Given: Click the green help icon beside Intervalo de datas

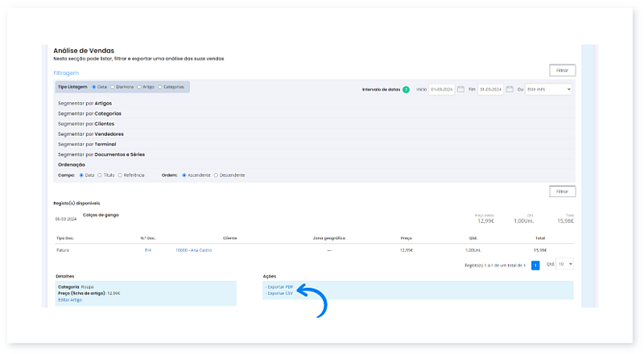Looking at the screenshot, I should click(x=406, y=89).
